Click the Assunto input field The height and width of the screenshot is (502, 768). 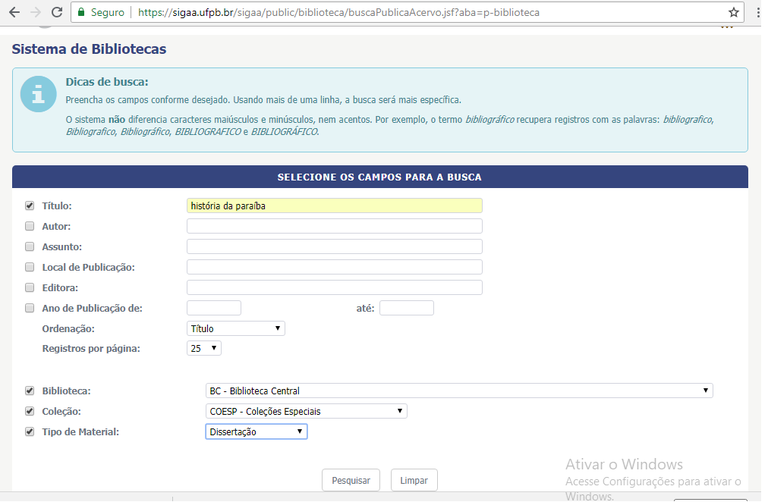[334, 247]
